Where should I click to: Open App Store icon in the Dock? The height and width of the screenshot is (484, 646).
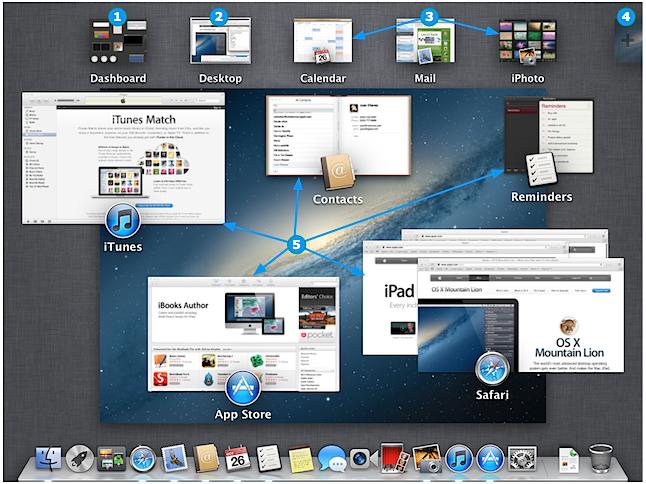[x=490, y=458]
